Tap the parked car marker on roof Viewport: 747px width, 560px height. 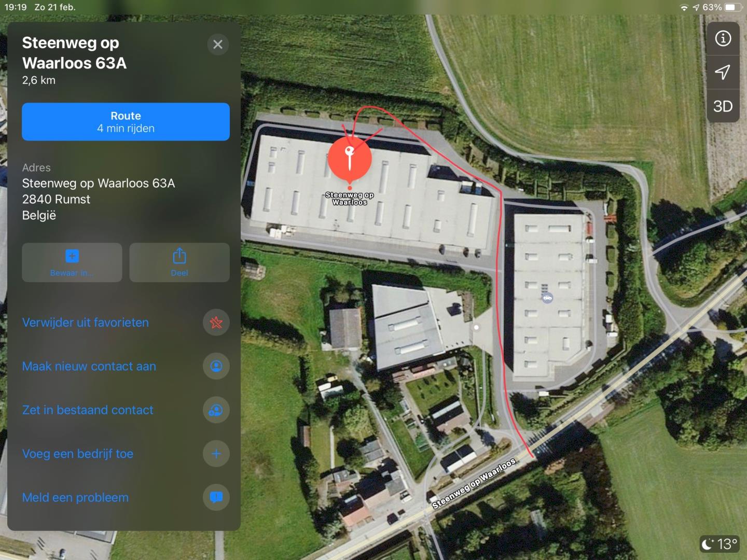coord(547,298)
